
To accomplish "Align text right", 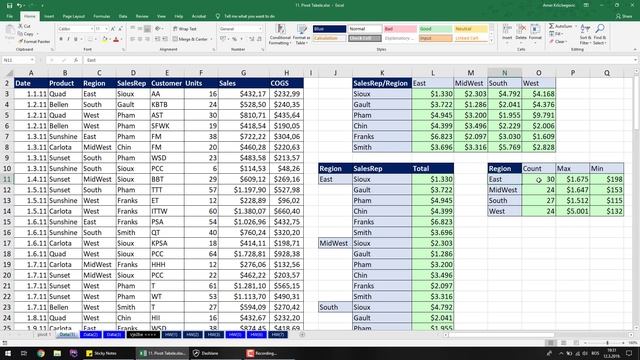I will pos(147,39).
